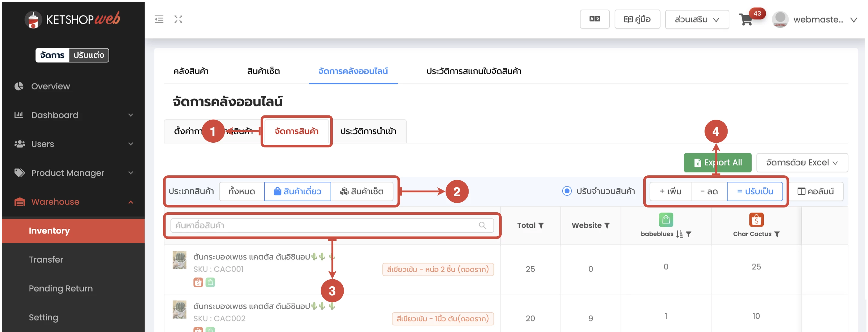Open the Transfer sidebar menu item
This screenshot has height=332, width=868.
[46, 259]
